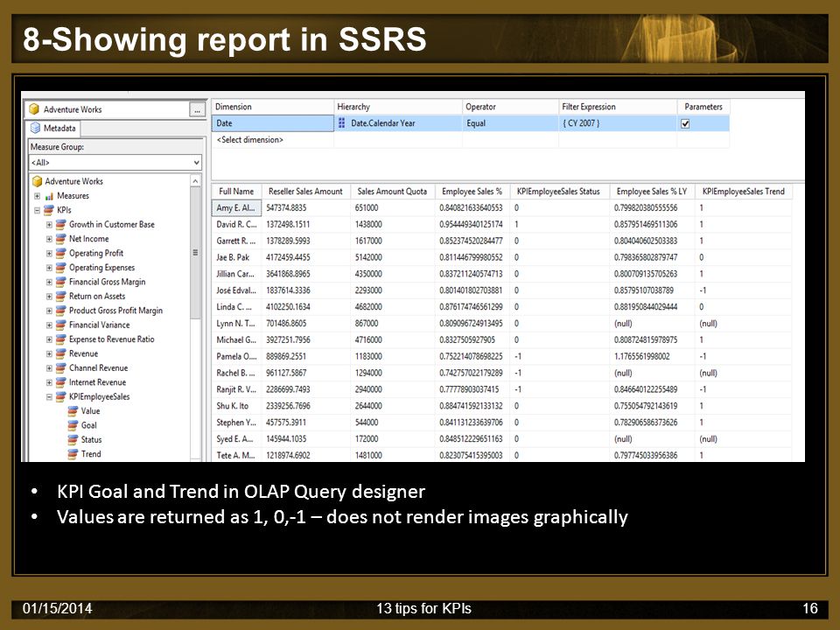The width and height of the screenshot is (840, 630).
Task: Click the Channel Revenue KPI icon
Action: point(61,368)
